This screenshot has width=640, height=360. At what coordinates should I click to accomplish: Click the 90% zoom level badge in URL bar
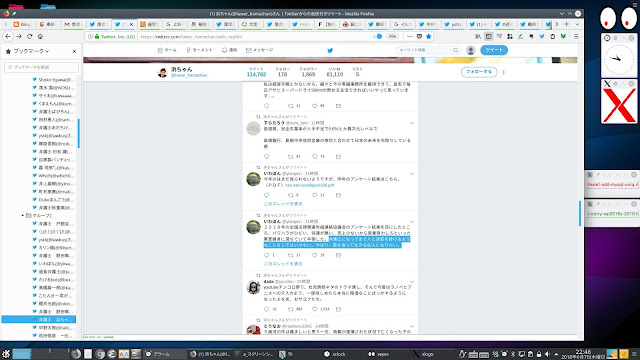click(392, 36)
